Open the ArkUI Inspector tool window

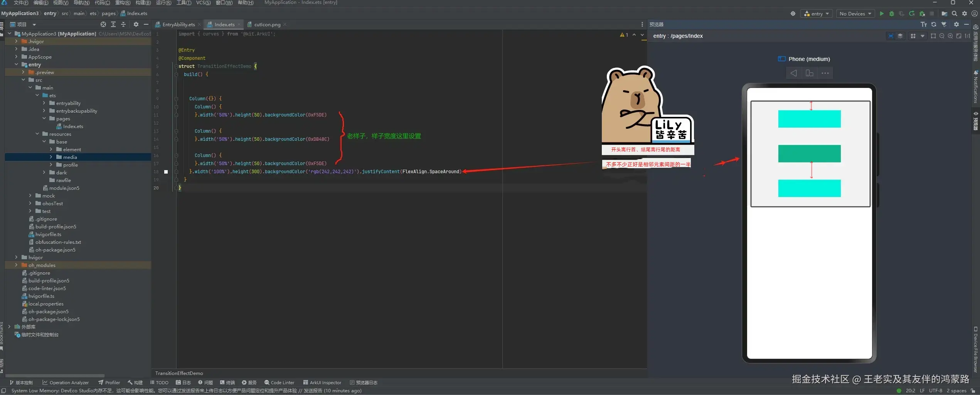click(x=322, y=383)
